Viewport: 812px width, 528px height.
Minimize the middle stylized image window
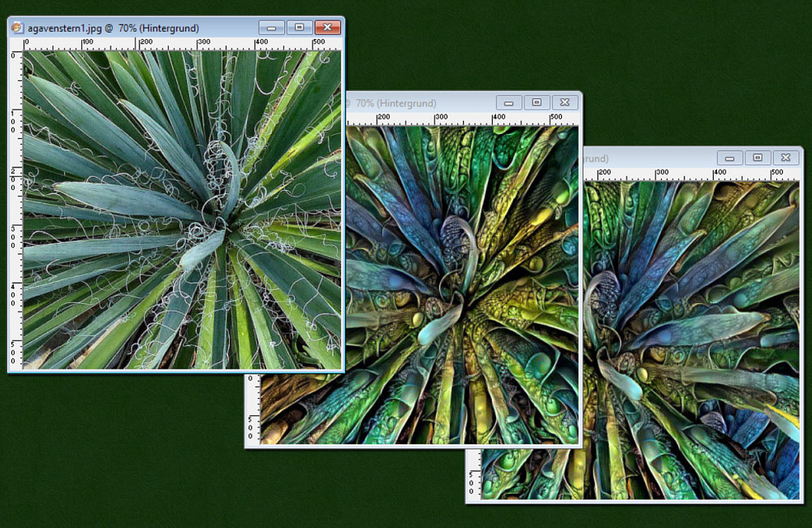508,102
